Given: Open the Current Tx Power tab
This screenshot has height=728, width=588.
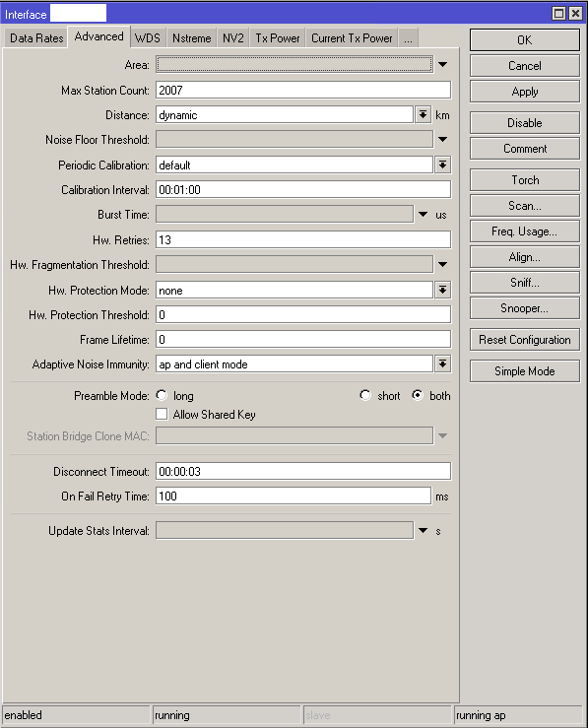Looking at the screenshot, I should 352,38.
